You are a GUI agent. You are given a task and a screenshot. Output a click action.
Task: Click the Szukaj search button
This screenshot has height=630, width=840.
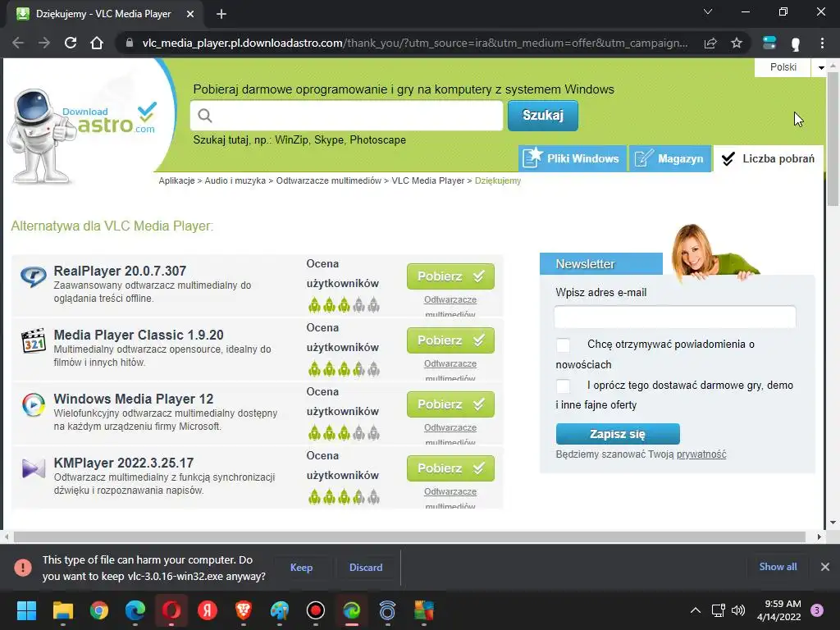pos(543,115)
